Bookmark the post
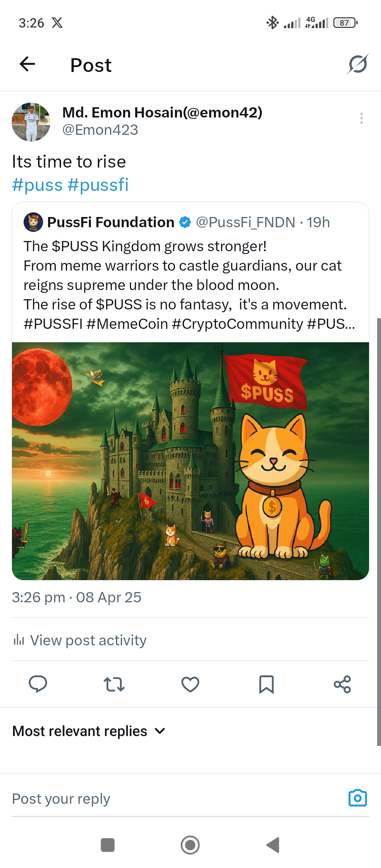The height and width of the screenshot is (868, 381). point(266,684)
